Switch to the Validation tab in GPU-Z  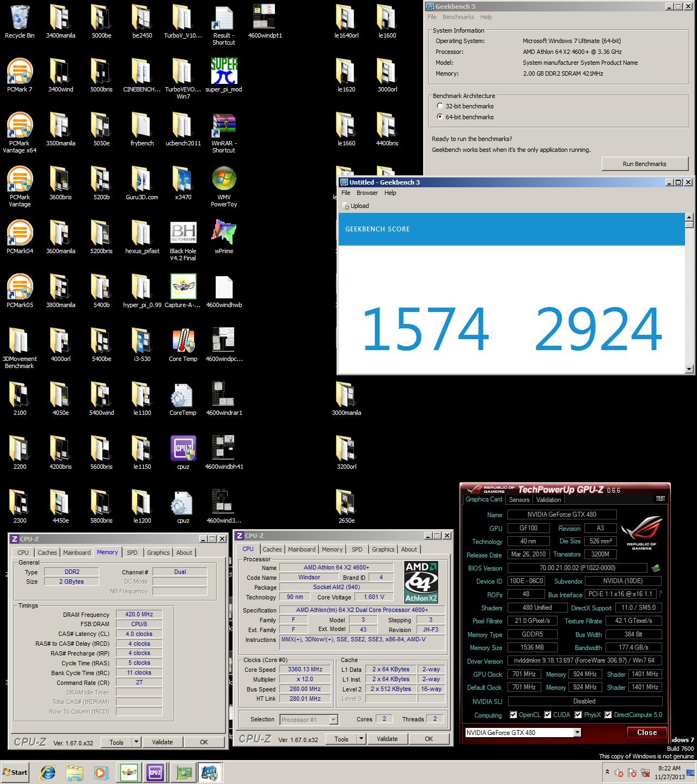tap(548, 499)
